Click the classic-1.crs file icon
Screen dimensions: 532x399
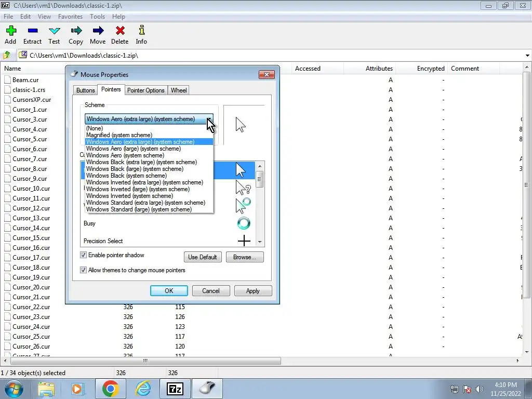(7, 89)
